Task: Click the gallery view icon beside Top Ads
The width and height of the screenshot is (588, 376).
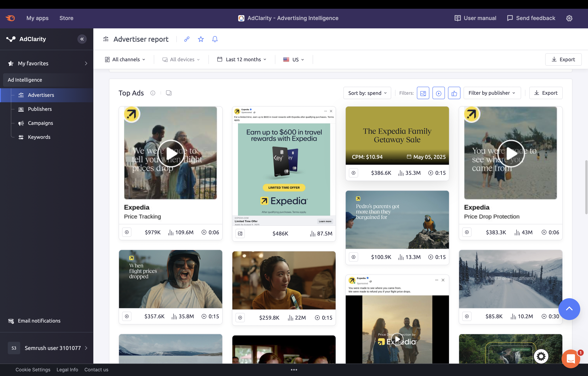Action: pyautogui.click(x=169, y=93)
